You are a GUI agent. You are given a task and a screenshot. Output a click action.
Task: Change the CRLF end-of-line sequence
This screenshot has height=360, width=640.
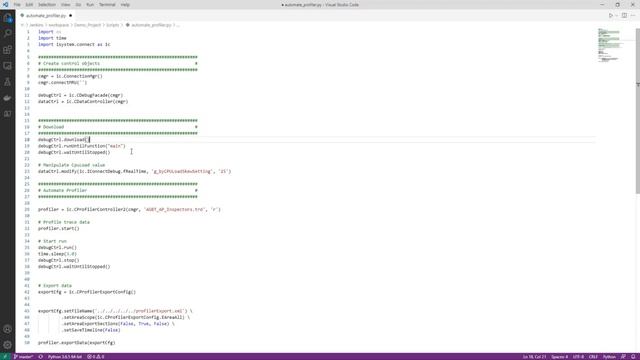point(593,357)
